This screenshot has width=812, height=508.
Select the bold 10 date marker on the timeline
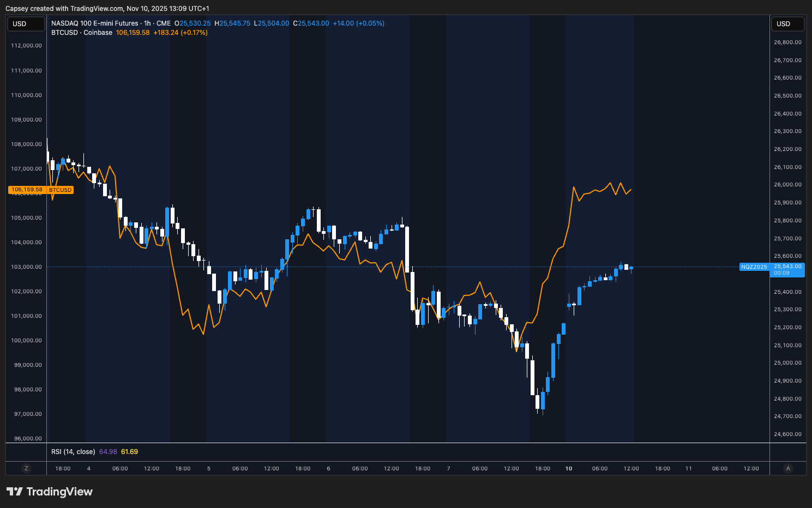(568, 468)
